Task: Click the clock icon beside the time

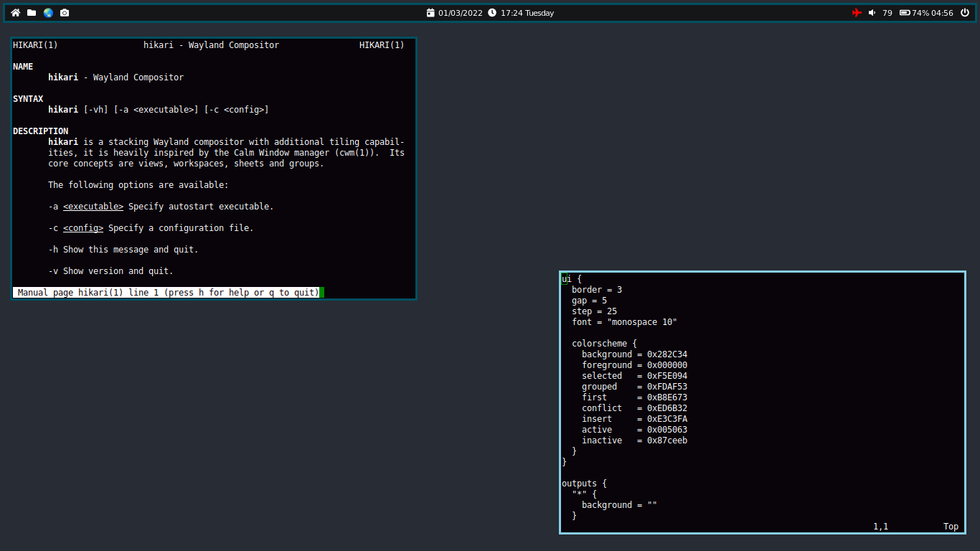Action: (491, 13)
